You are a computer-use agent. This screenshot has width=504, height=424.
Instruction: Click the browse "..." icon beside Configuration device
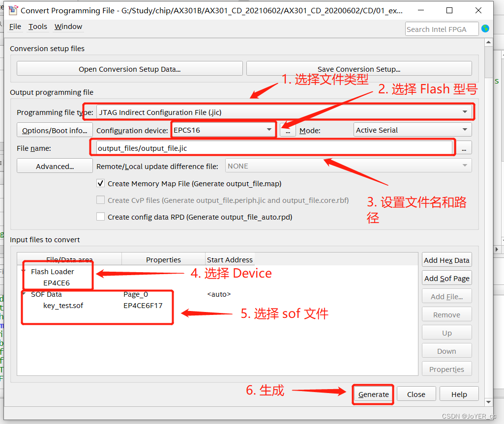pyautogui.click(x=288, y=129)
